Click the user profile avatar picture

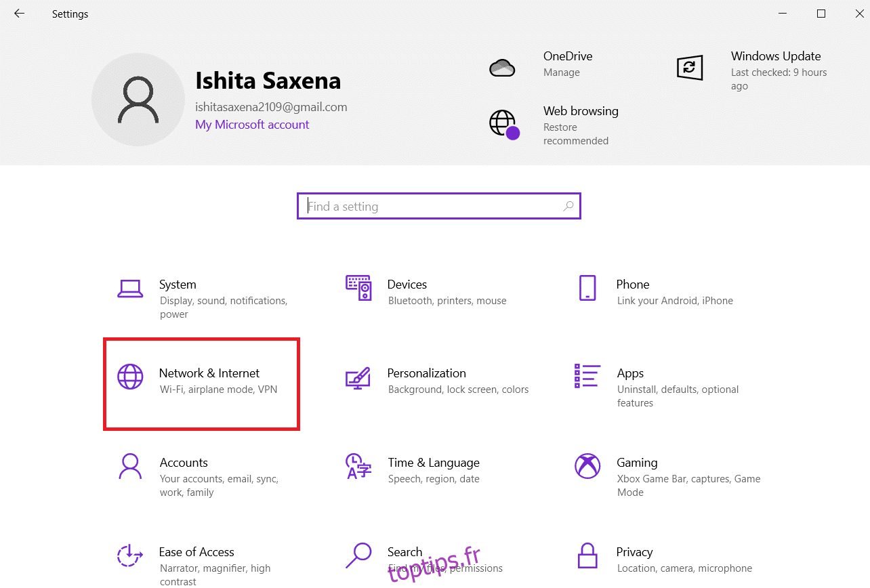click(x=138, y=100)
